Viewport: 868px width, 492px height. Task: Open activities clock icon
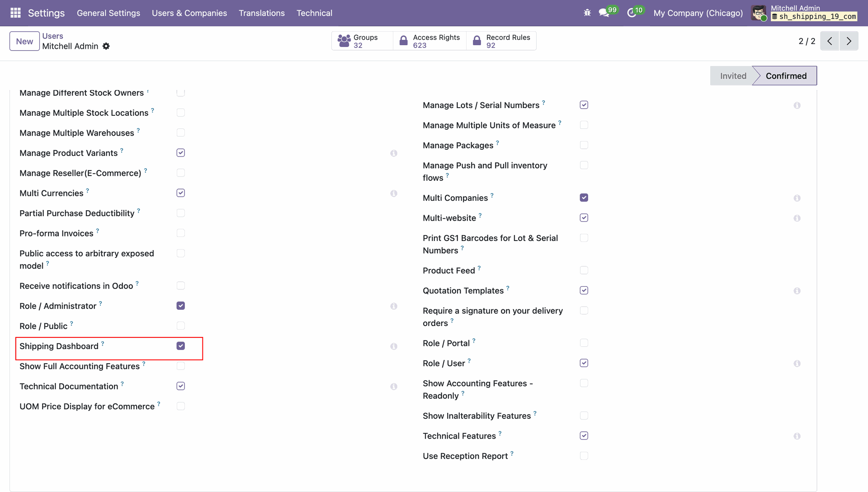point(632,13)
